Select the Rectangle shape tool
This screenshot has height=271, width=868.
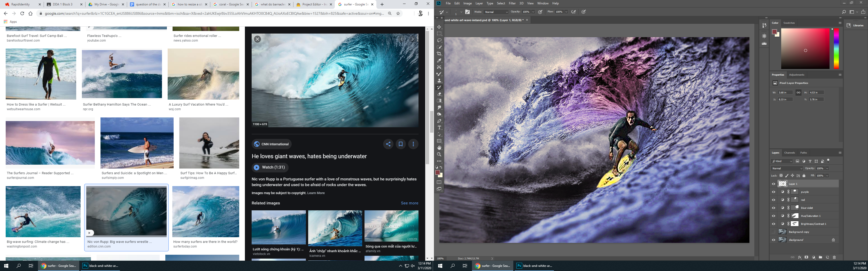point(439,141)
